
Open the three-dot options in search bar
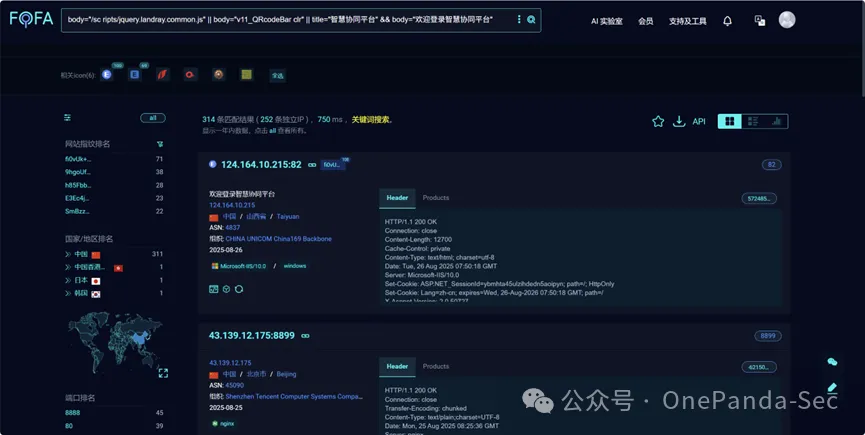point(518,20)
